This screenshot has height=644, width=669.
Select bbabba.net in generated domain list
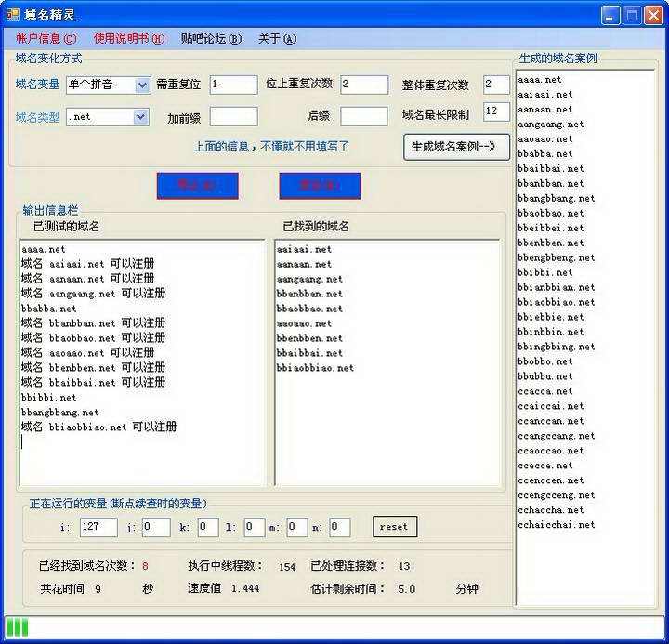(x=544, y=153)
